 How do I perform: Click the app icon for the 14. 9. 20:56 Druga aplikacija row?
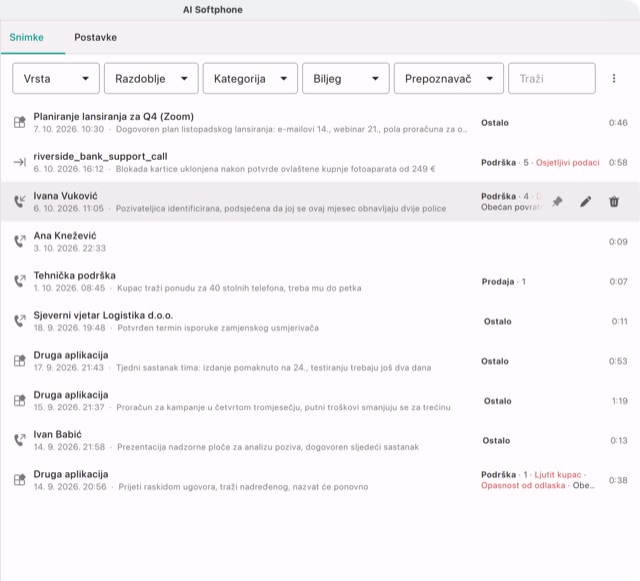coord(20,480)
